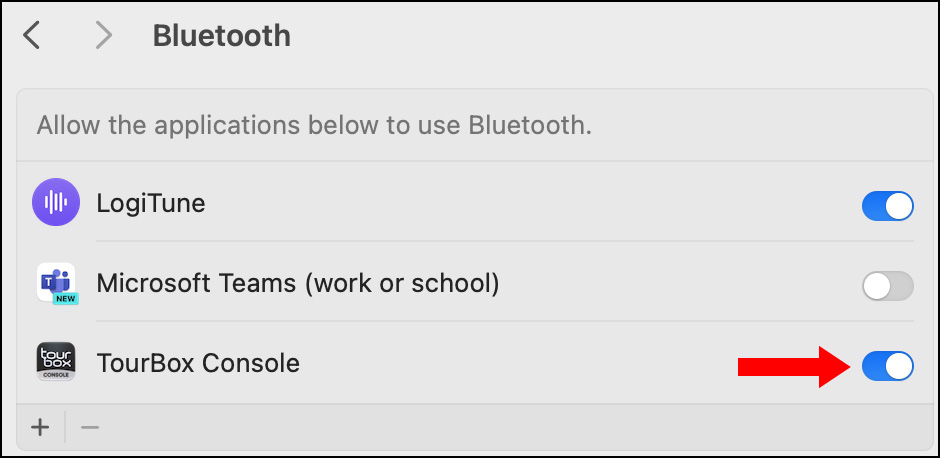
Task: Click the TourBox Console app icon
Action: [56, 362]
